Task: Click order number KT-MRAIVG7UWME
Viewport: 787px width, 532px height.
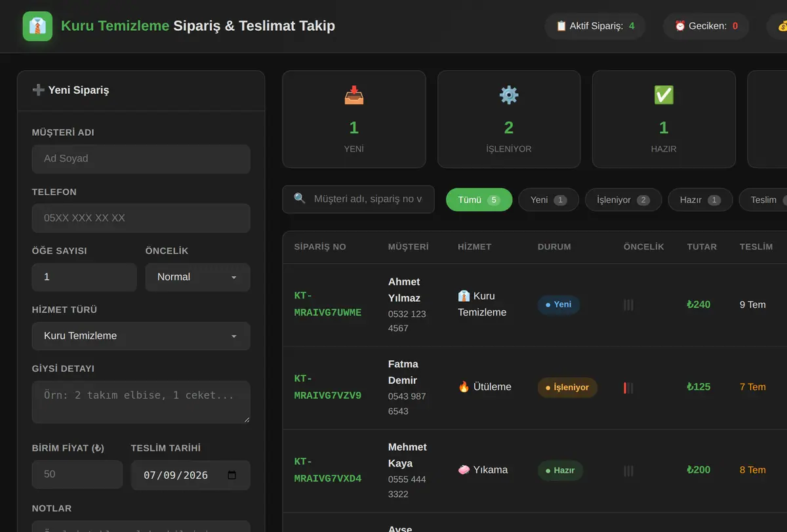Action: (328, 304)
